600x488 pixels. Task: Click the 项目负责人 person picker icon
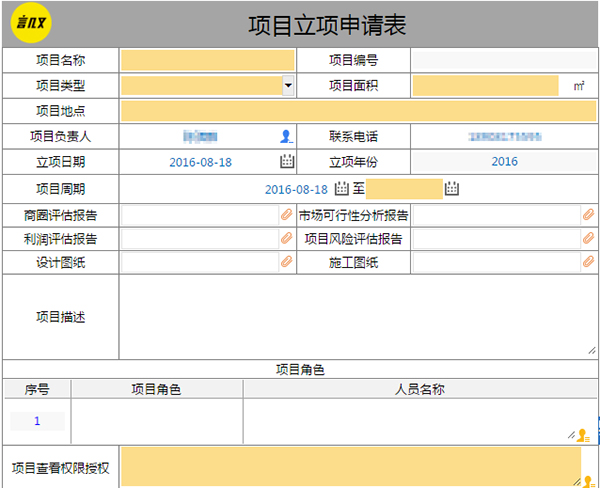click(287, 136)
